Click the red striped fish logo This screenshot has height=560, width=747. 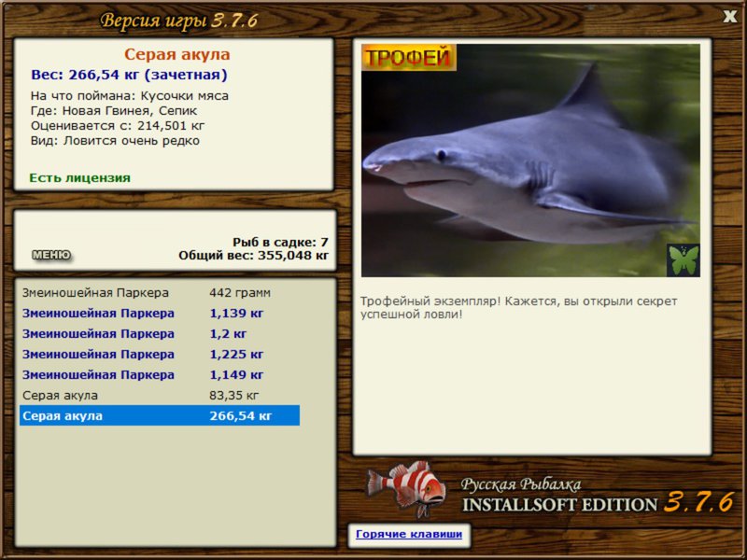pos(406,488)
